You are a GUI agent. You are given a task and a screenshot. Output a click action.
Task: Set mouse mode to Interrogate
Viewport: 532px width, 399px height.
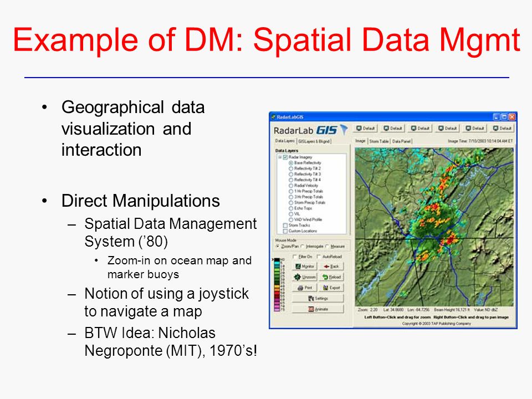303,246
